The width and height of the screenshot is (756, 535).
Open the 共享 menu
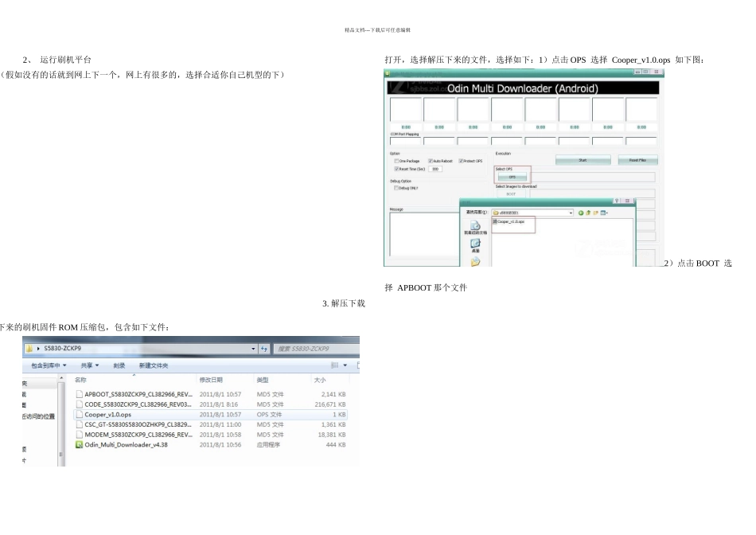click(90, 365)
